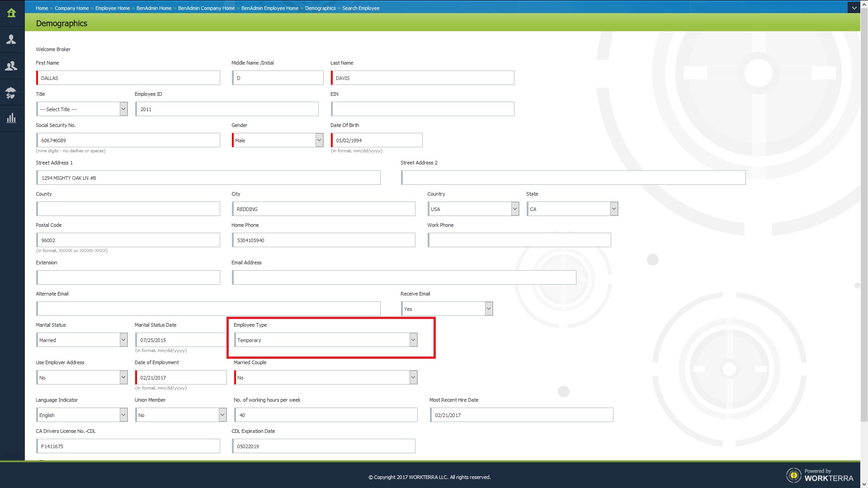The height and width of the screenshot is (488, 868).
Task: Open the single employee sidebar icon
Action: [12, 39]
